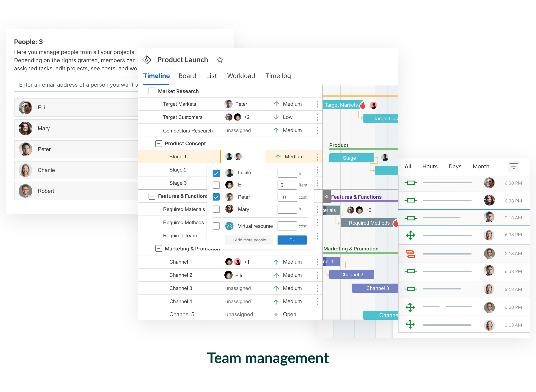Click Peter's cost value input field

click(287, 197)
